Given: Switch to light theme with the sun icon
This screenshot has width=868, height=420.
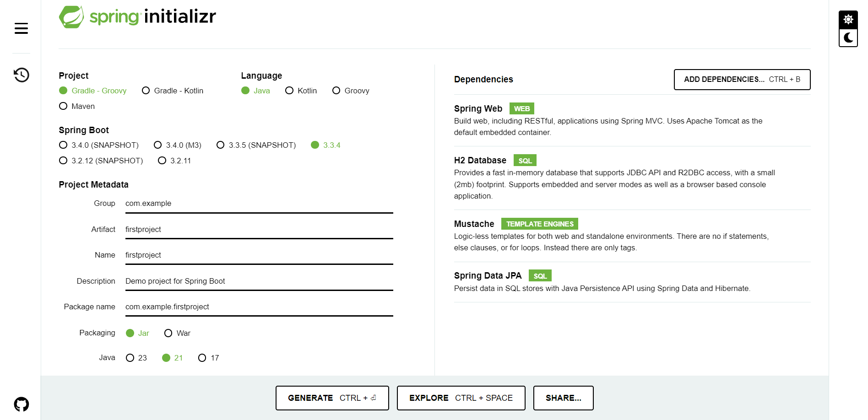Looking at the screenshot, I should pyautogui.click(x=848, y=19).
